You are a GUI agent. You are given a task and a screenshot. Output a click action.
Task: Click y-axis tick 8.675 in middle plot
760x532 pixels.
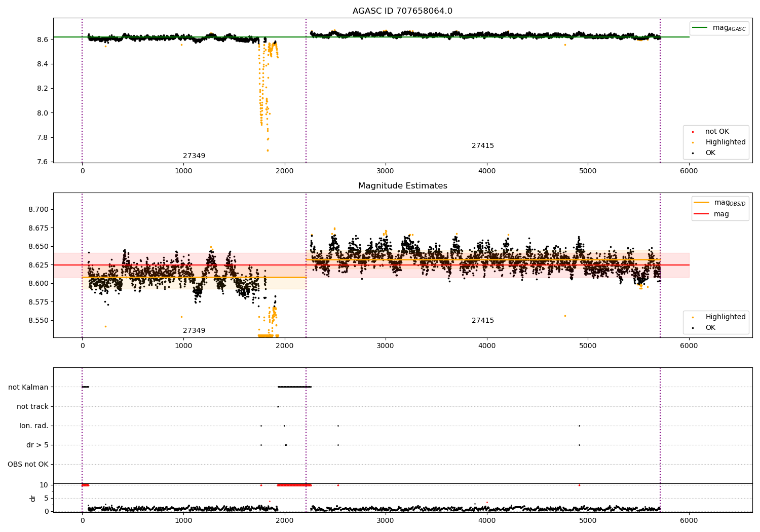pyautogui.click(x=39, y=228)
